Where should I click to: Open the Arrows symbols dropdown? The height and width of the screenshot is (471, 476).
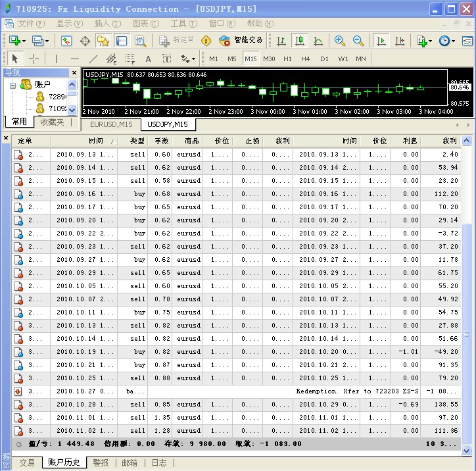point(188,59)
